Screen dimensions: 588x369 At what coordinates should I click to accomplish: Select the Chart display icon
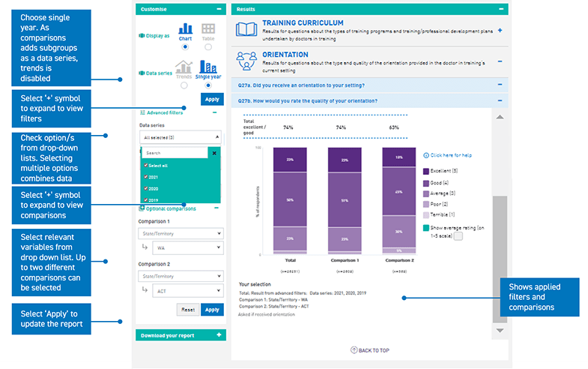(x=185, y=28)
